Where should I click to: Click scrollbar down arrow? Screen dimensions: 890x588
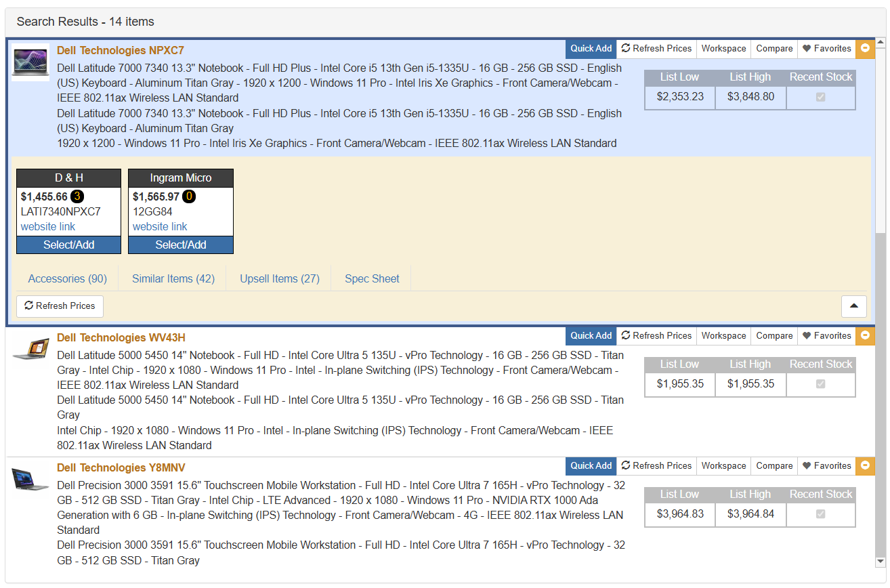pyautogui.click(x=881, y=561)
